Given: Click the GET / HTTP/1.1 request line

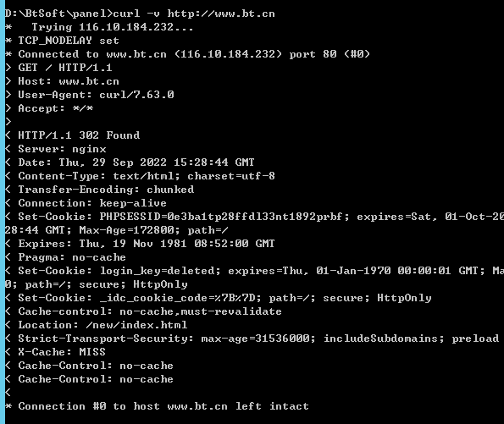Looking at the screenshot, I should click(x=58, y=68).
